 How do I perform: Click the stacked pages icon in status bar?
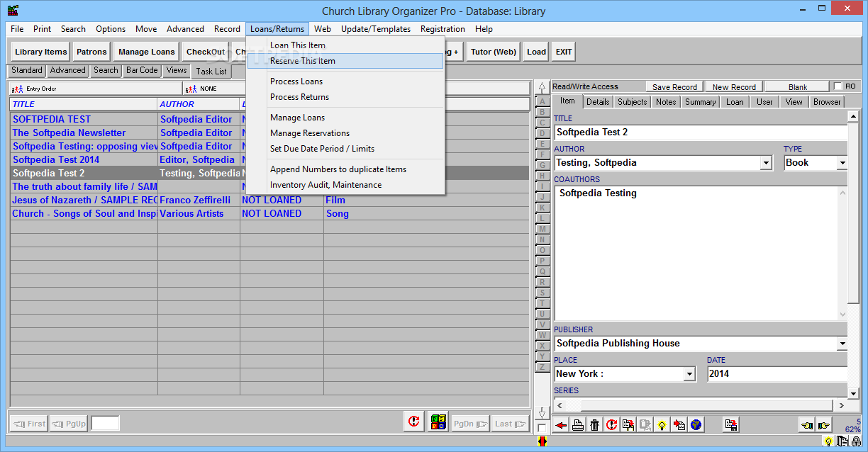[842, 441]
